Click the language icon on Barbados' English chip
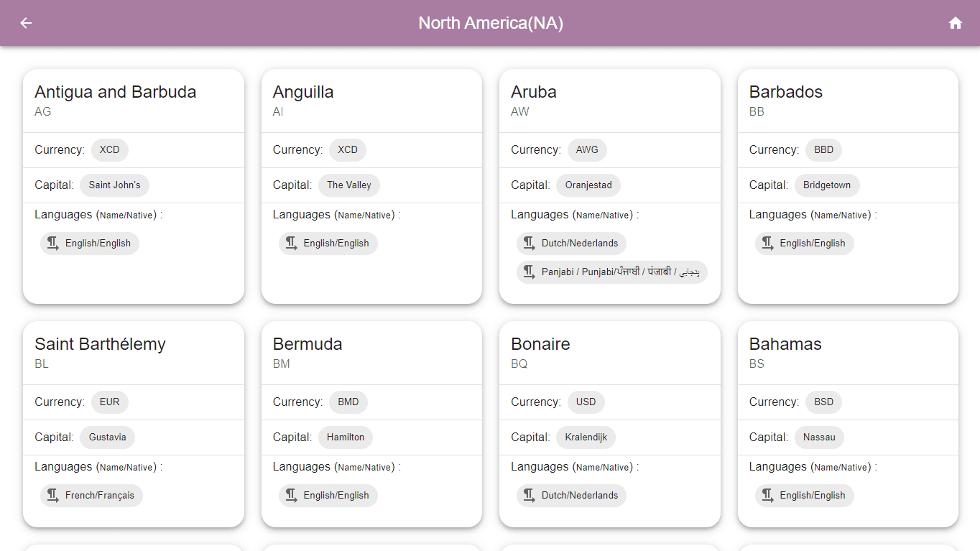This screenshot has height=551, width=980. click(767, 243)
